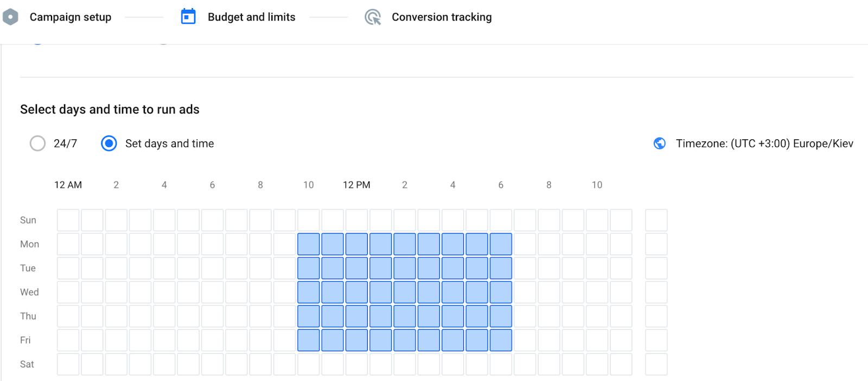Image resolution: width=868 pixels, height=381 pixels.
Task: Select the 24/7 radio button
Action: [37, 144]
